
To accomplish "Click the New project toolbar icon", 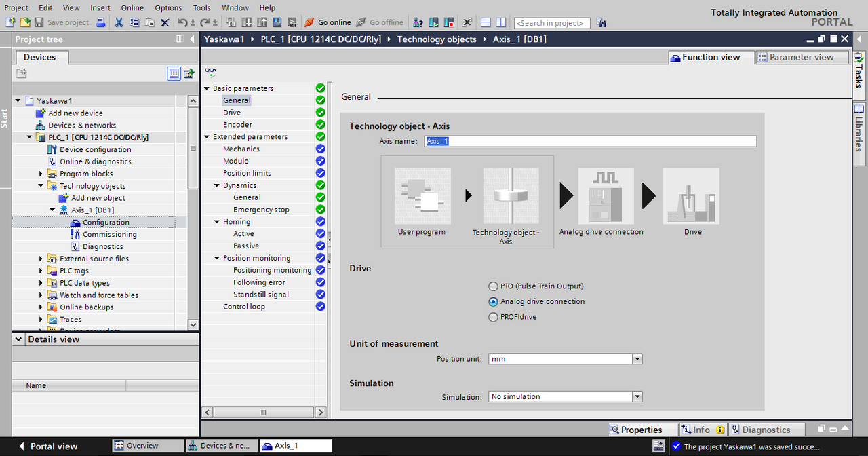I will coord(11,22).
